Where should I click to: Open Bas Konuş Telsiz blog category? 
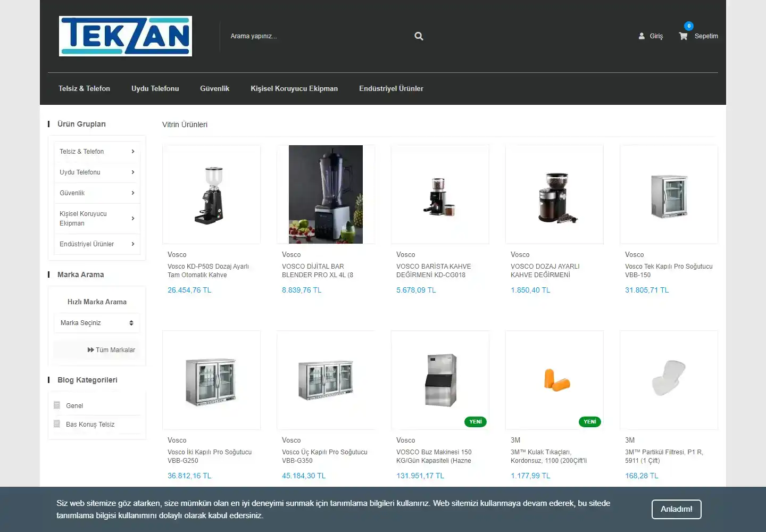coord(90,425)
